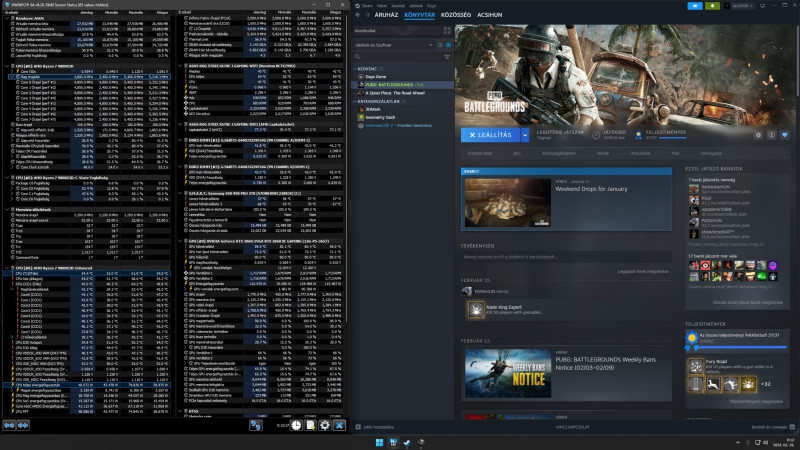Click the Steam back navigation arrow
The width and height of the screenshot is (800, 450).
pyautogui.click(x=358, y=15)
